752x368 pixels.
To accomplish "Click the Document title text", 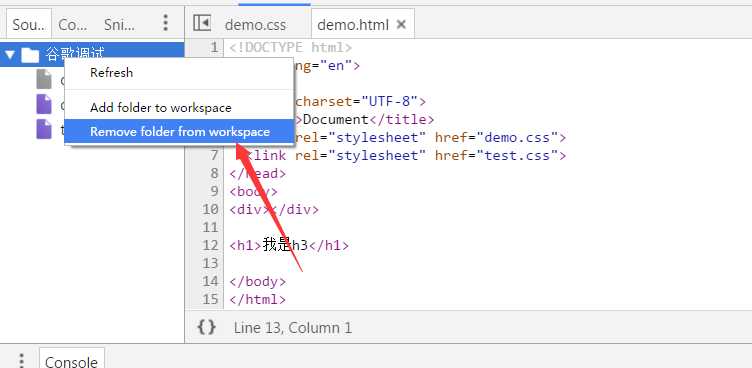I will click(x=336, y=119).
